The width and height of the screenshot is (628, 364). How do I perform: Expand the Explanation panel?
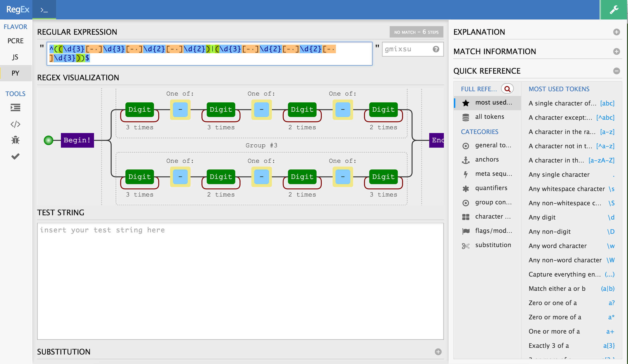point(616,32)
